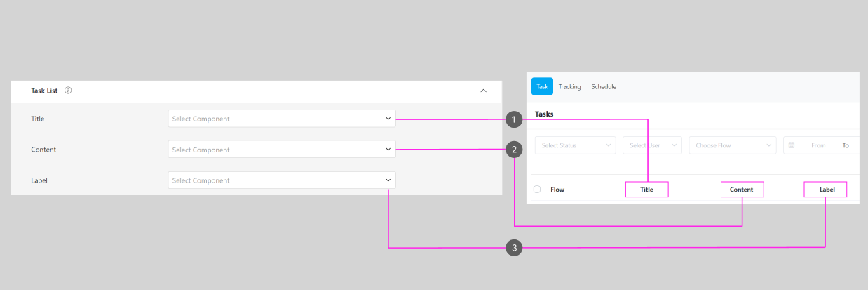This screenshot has width=868, height=290.
Task: Click the info icon beside Task List
Action: (68, 91)
